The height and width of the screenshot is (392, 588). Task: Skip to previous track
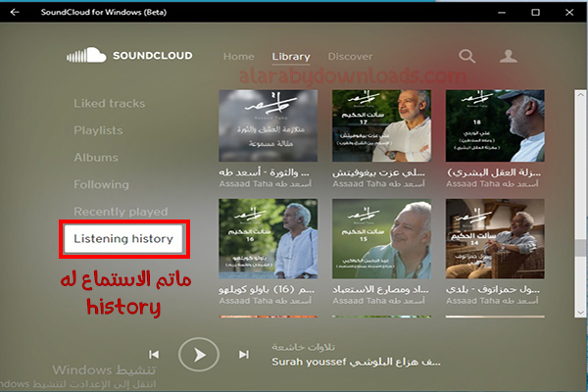[154, 355]
